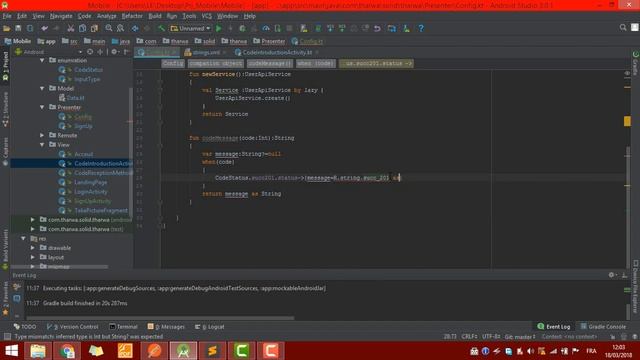Screen dimensions: 640x360
Task: Expand the drawable folder
Action: [x=33, y=248]
